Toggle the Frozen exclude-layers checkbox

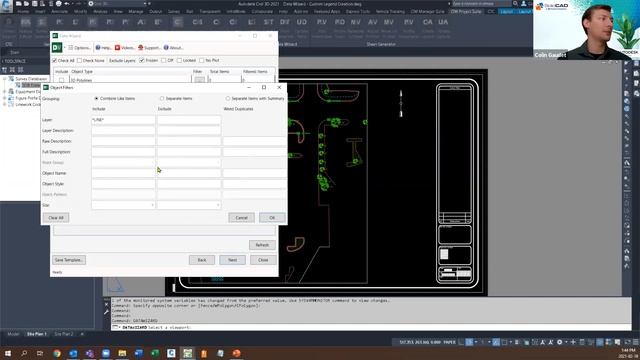(x=142, y=60)
